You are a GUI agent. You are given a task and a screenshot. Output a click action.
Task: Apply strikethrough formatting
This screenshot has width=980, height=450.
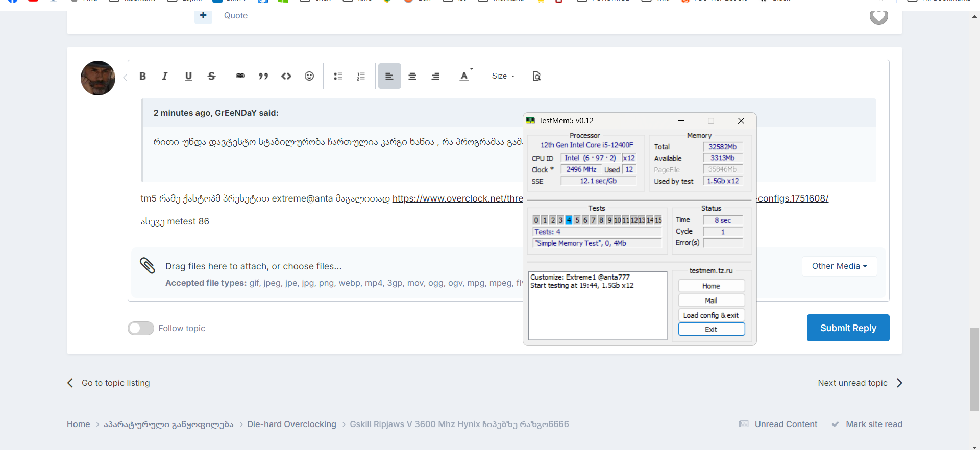[x=211, y=76]
